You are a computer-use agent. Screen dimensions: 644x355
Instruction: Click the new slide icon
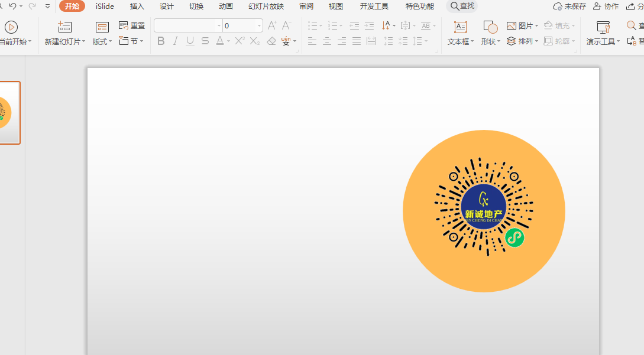64,27
